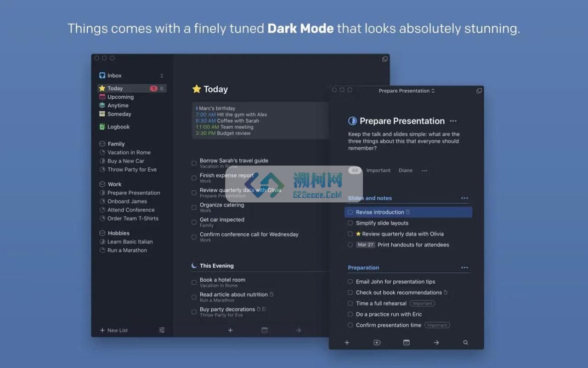The image size is (588, 368).
Task: Check off Email John for presentation tips
Action: click(351, 282)
